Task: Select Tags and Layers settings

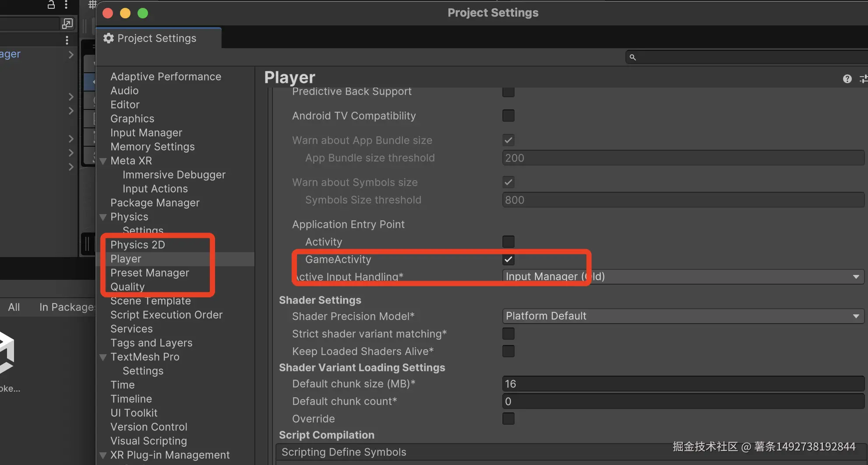Action: click(152, 343)
